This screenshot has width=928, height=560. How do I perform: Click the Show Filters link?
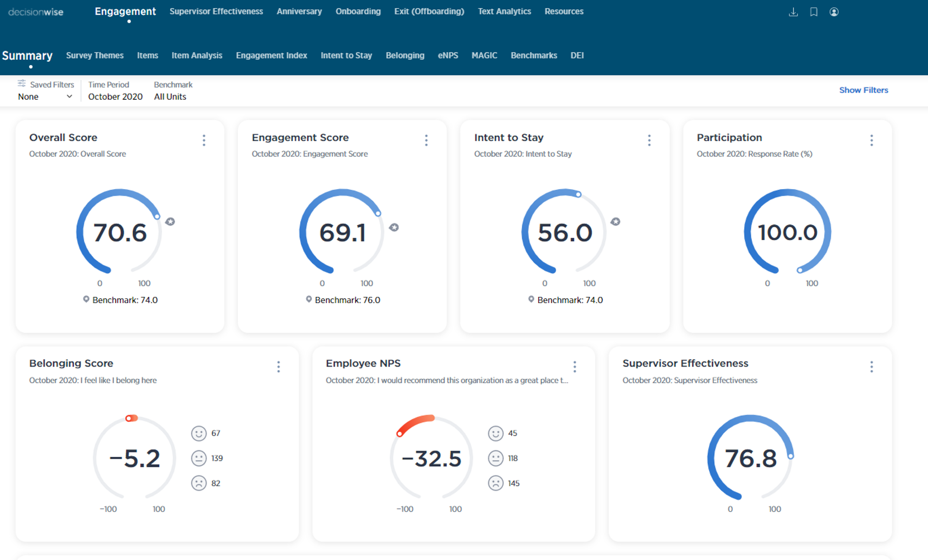click(x=863, y=90)
